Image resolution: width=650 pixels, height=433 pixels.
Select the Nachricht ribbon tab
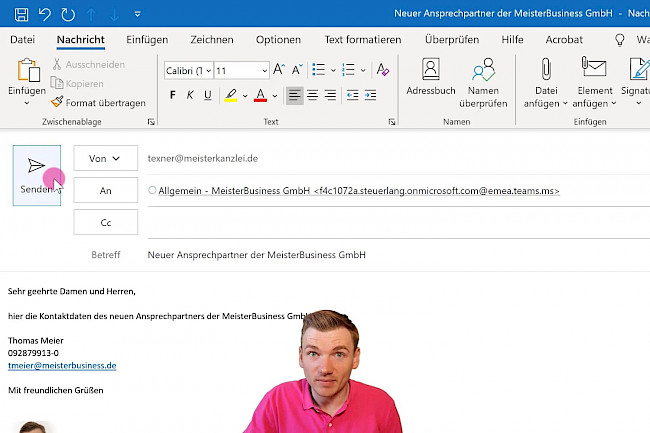point(80,40)
